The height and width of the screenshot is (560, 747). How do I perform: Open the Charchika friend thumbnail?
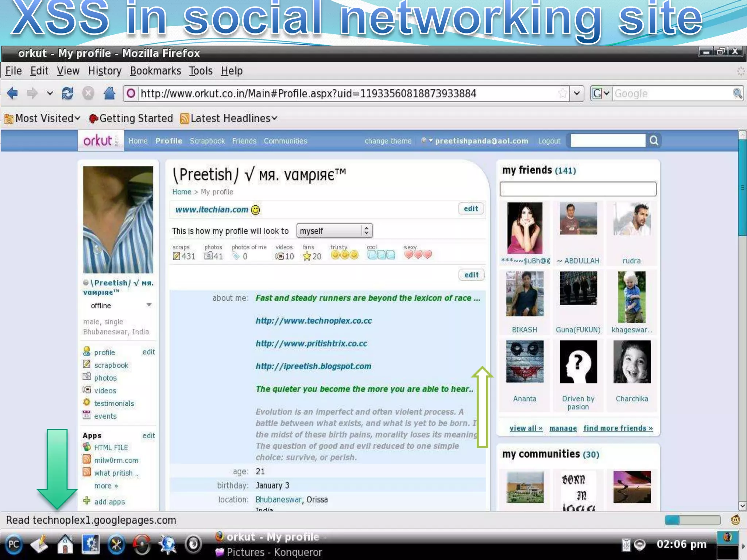coord(632,362)
